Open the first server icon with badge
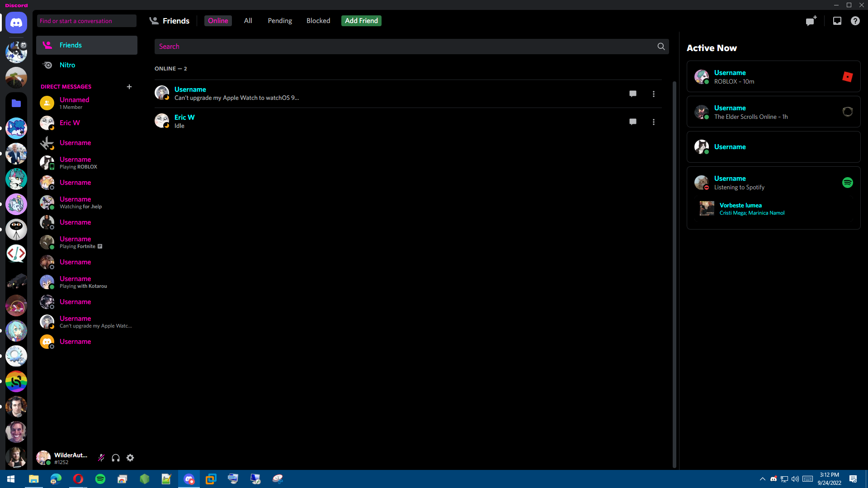Image resolution: width=868 pixels, height=488 pixels. [16, 52]
